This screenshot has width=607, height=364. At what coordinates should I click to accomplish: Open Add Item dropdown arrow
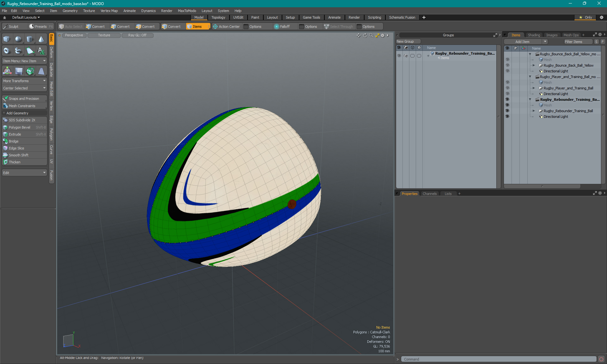point(545,42)
